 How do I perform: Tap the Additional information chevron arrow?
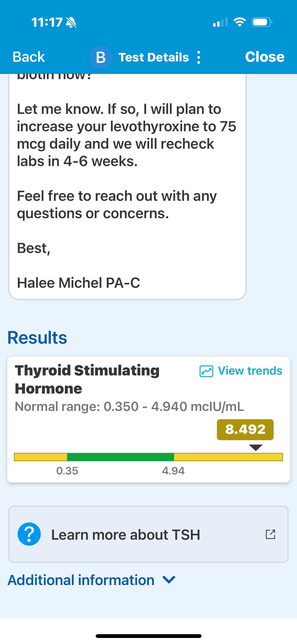coord(169,579)
